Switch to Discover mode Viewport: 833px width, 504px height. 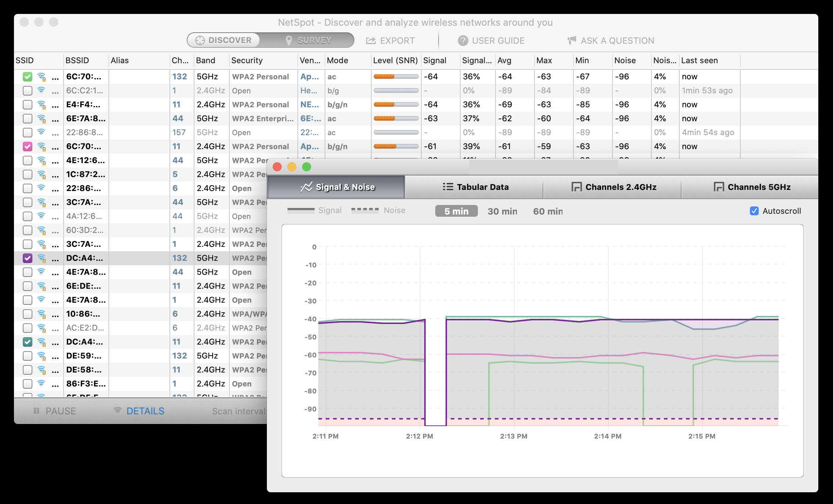[x=224, y=40]
